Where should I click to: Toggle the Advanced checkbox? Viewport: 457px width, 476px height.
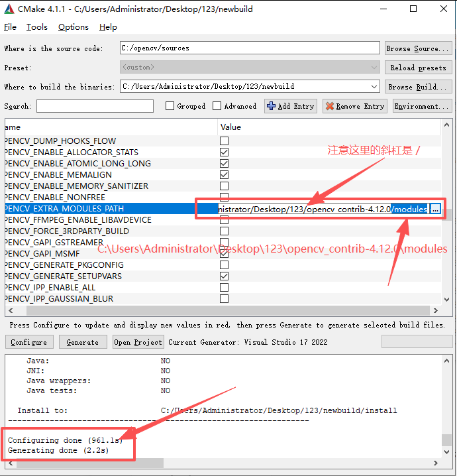coord(217,106)
